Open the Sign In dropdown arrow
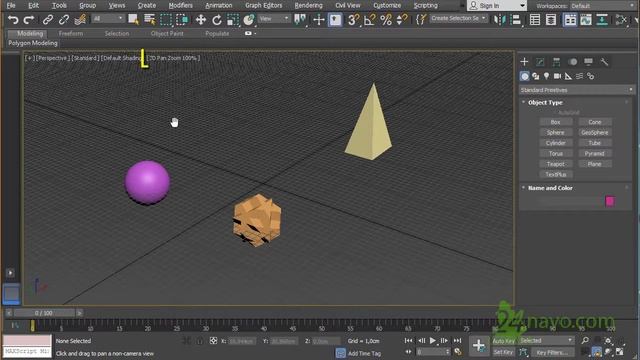 [522, 6]
